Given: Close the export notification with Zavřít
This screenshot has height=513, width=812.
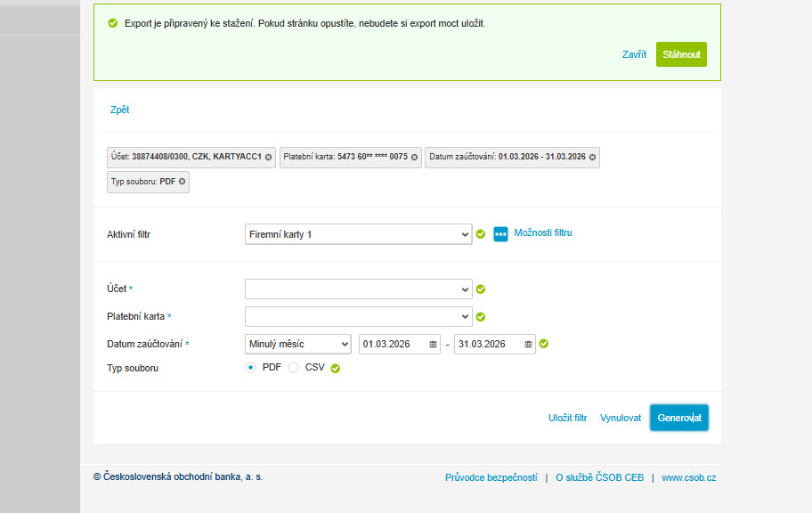Looking at the screenshot, I should pyautogui.click(x=634, y=54).
